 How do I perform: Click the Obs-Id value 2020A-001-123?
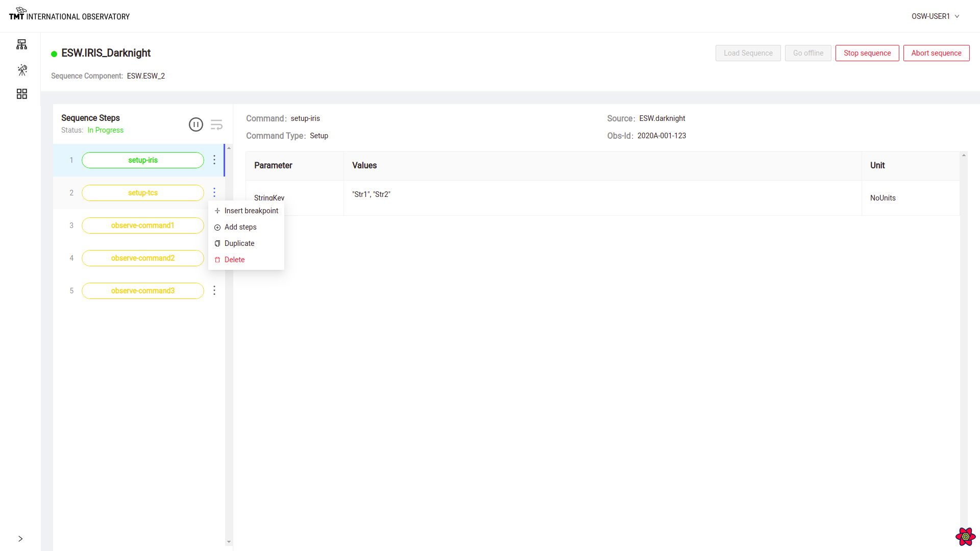point(661,136)
